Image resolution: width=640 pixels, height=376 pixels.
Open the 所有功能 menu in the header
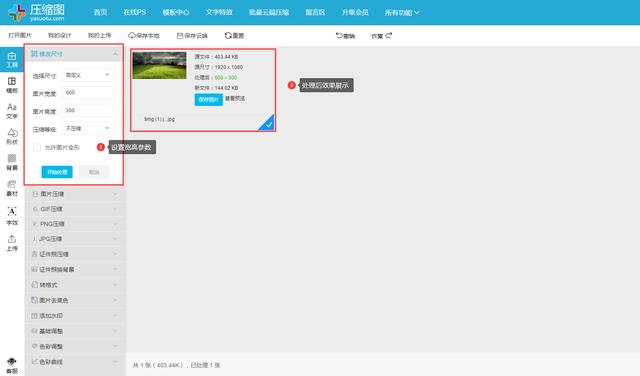point(402,13)
